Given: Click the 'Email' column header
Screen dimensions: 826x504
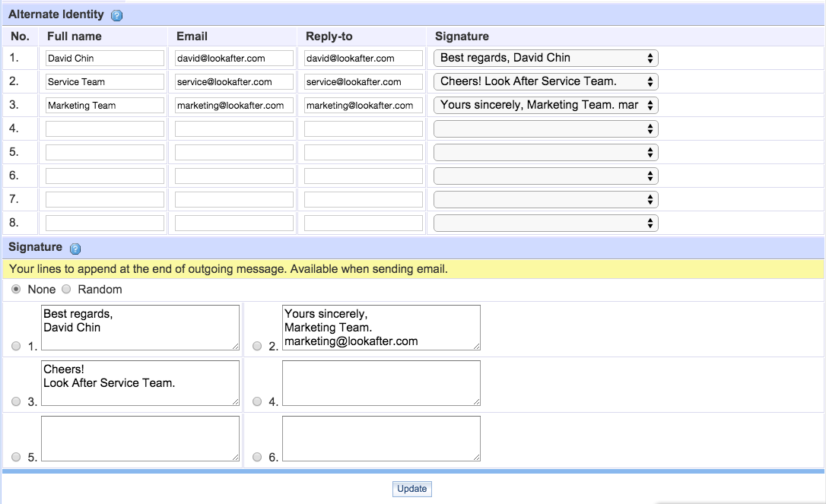Looking at the screenshot, I should 192,36.
